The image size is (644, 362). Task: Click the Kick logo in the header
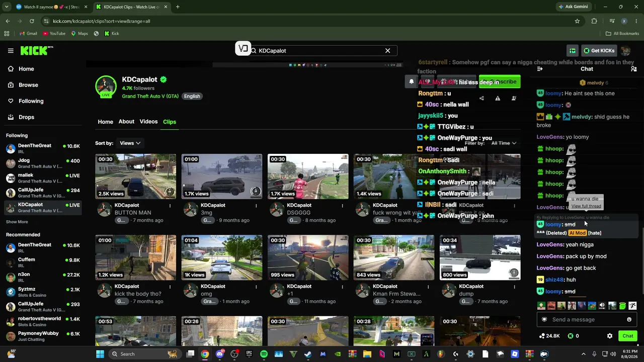pyautogui.click(x=36, y=50)
